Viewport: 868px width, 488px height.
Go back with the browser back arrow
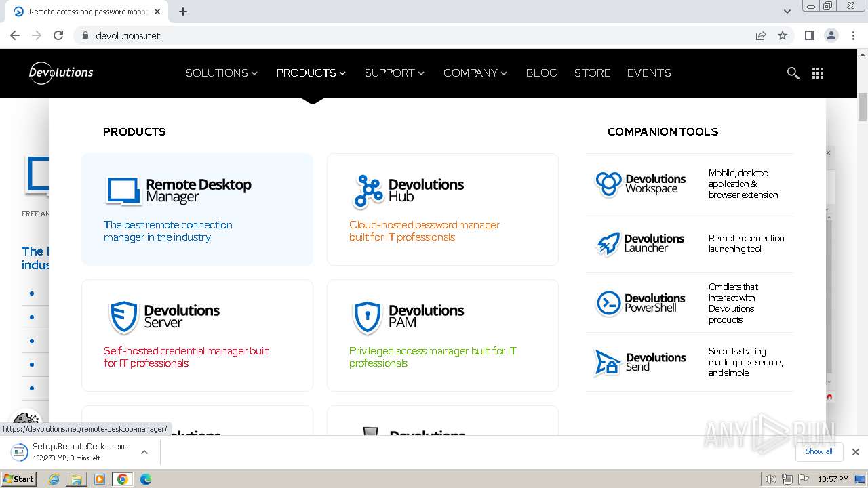point(15,35)
